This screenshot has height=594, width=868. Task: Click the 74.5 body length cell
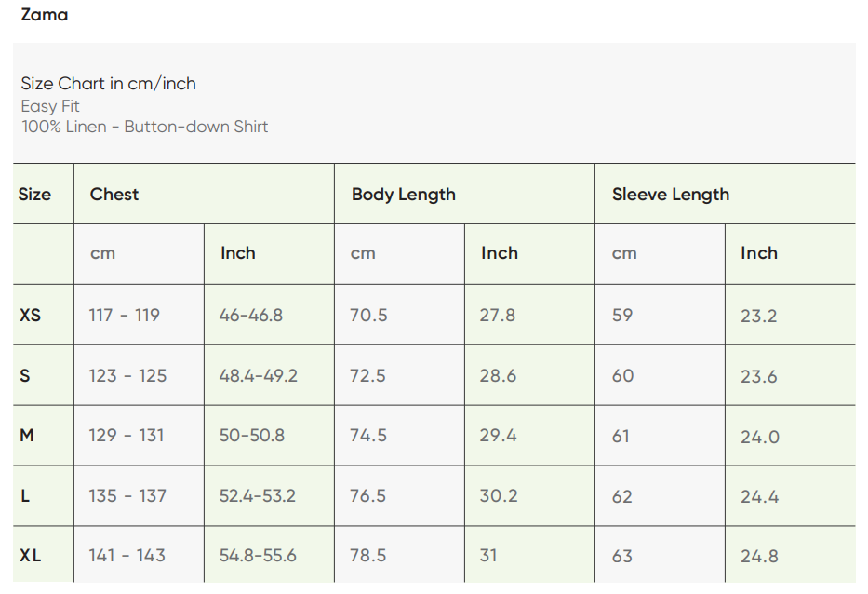point(368,436)
